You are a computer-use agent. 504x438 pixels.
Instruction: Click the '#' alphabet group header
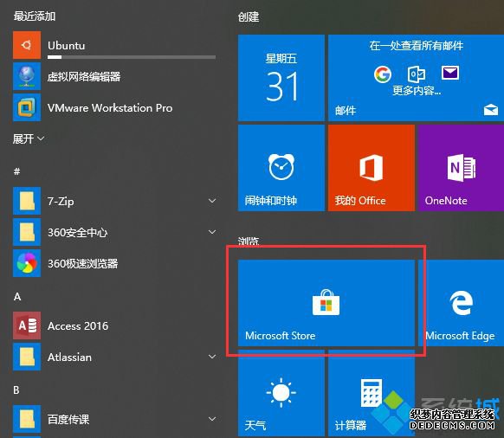[x=17, y=171]
